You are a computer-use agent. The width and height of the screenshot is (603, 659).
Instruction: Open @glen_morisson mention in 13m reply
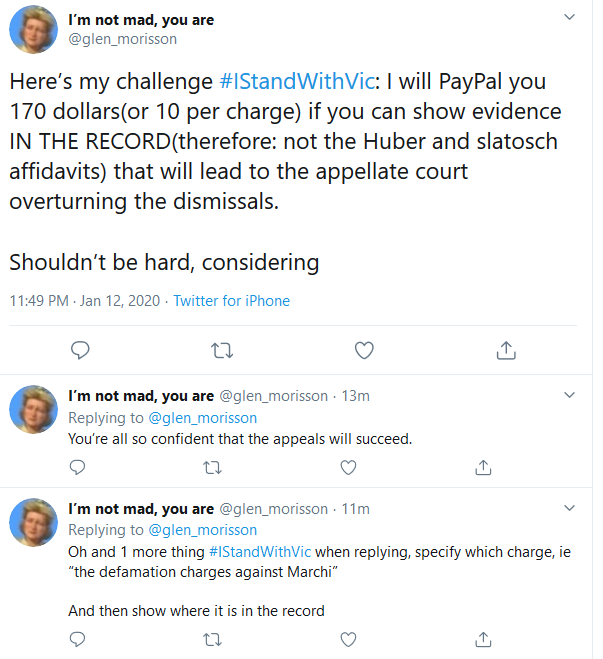203,418
